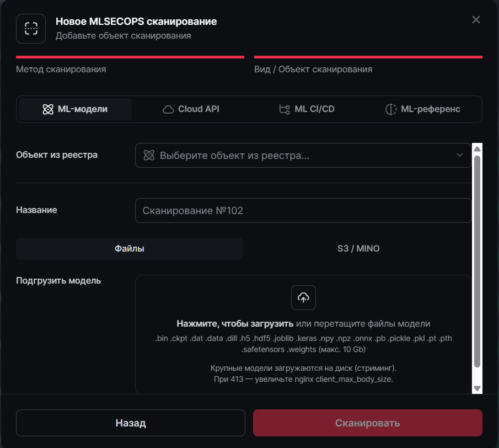The width and height of the screenshot is (499, 448).
Task: Click the pipeline icon beside ML CI/CD
Action: click(x=285, y=109)
